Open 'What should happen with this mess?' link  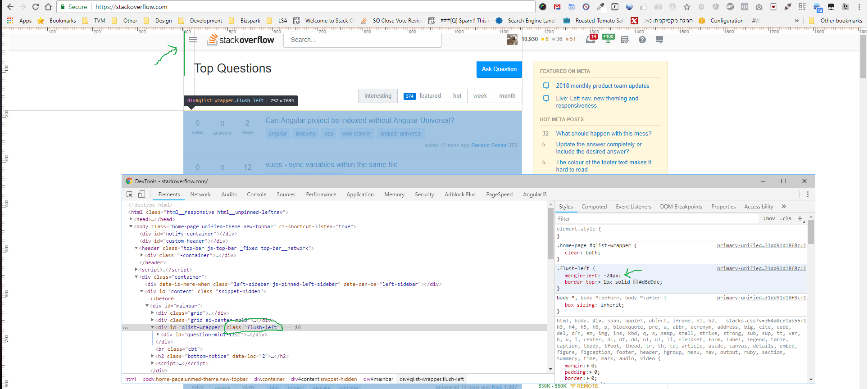(604, 133)
